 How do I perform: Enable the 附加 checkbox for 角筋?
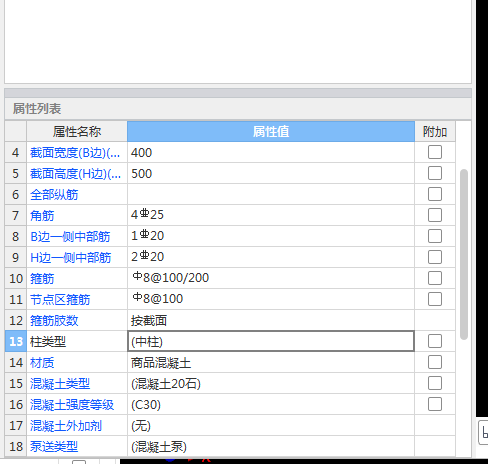click(435, 215)
